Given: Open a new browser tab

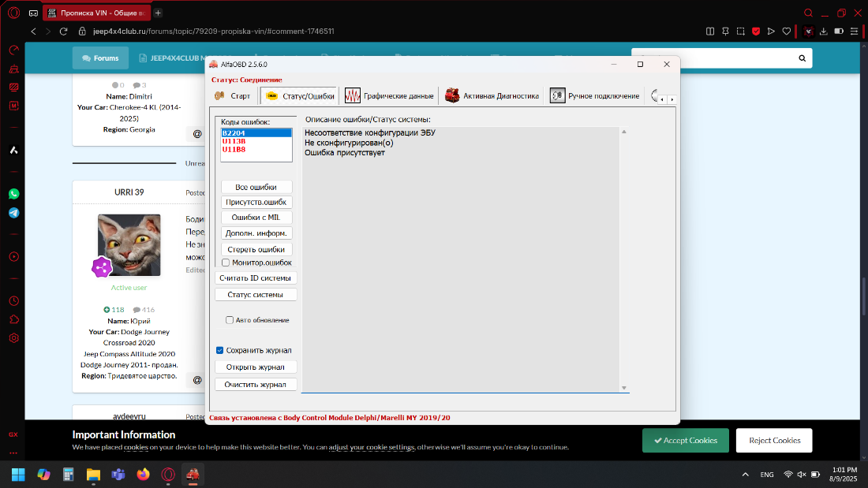Looking at the screenshot, I should point(158,13).
